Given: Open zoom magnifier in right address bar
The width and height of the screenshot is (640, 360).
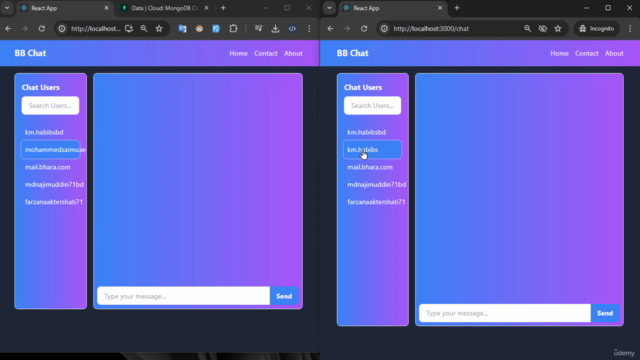Looking at the screenshot, I should point(527,29).
